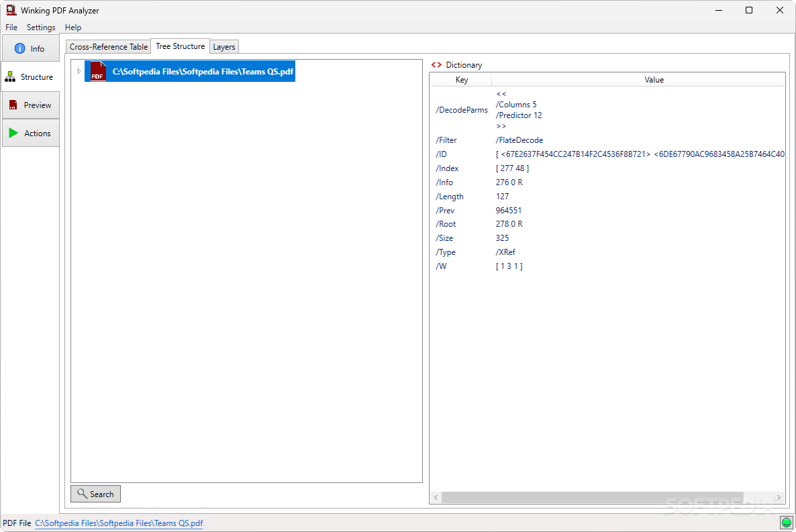
Task: Click the 964551 value
Action: [x=509, y=211]
